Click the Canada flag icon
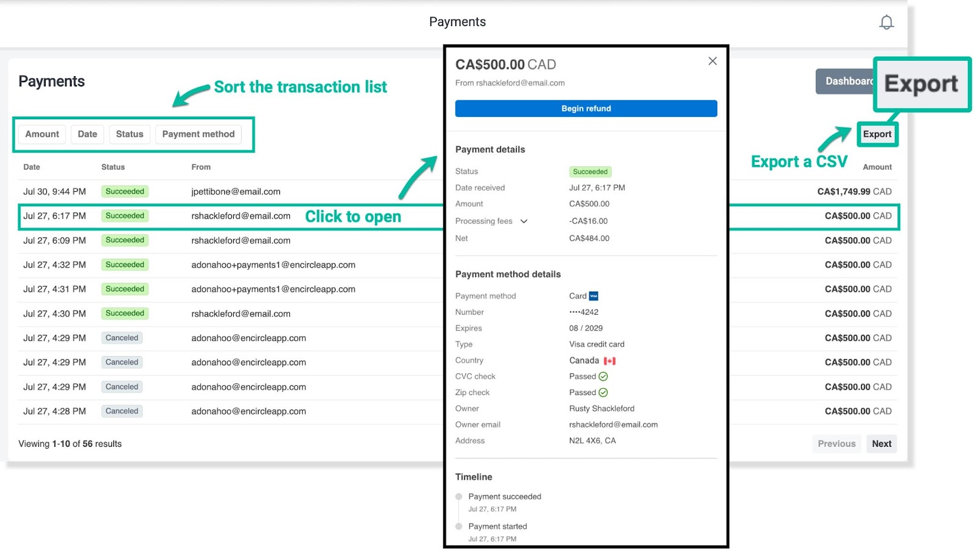This screenshot has height=560, width=974. 609,361
